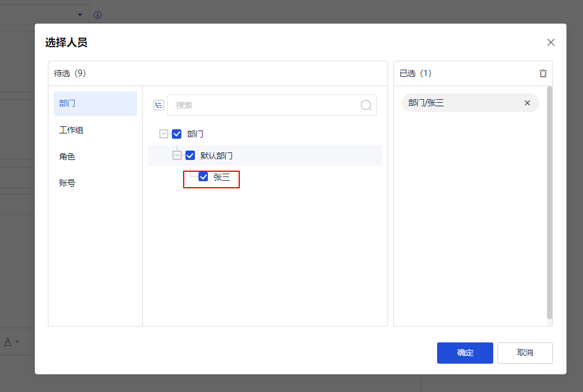Switch to the 工作组 tab

click(x=71, y=130)
